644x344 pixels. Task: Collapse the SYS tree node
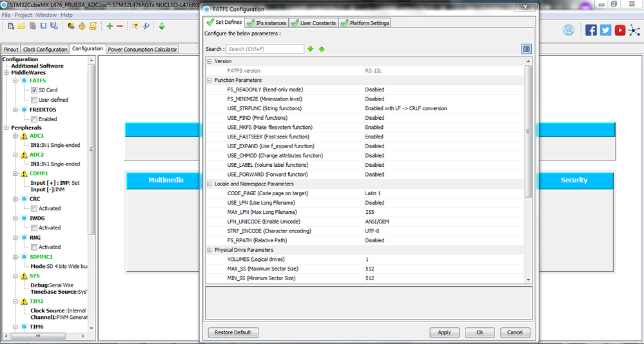pos(15,276)
